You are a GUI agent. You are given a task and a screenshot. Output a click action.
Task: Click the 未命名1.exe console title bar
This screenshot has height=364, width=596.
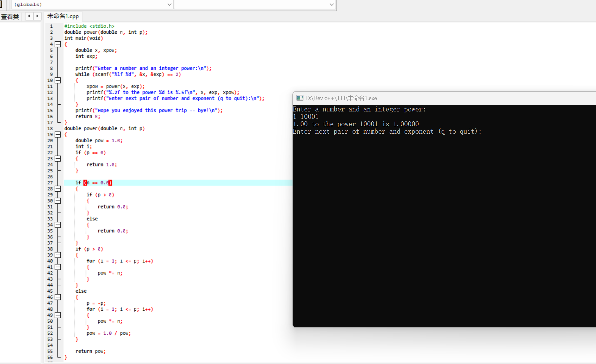(x=341, y=98)
